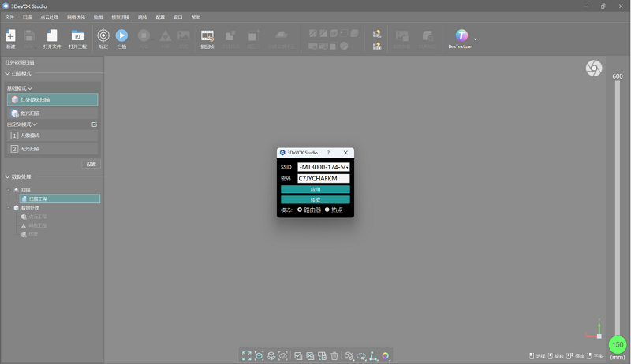Select custom mode 1 人像模式

tap(52, 136)
